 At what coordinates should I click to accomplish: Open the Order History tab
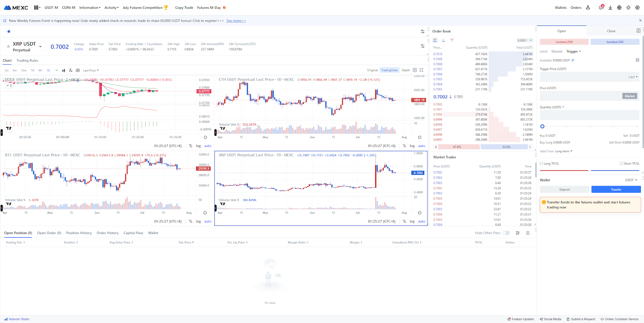pyautogui.click(x=107, y=233)
